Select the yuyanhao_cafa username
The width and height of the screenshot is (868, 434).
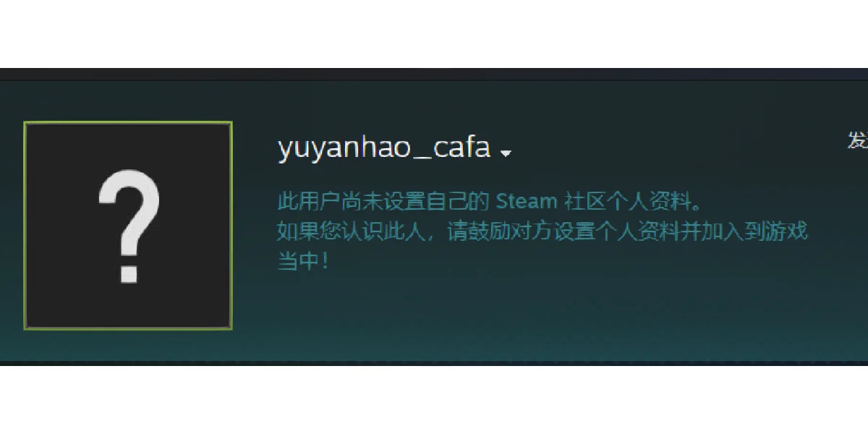coord(384,148)
